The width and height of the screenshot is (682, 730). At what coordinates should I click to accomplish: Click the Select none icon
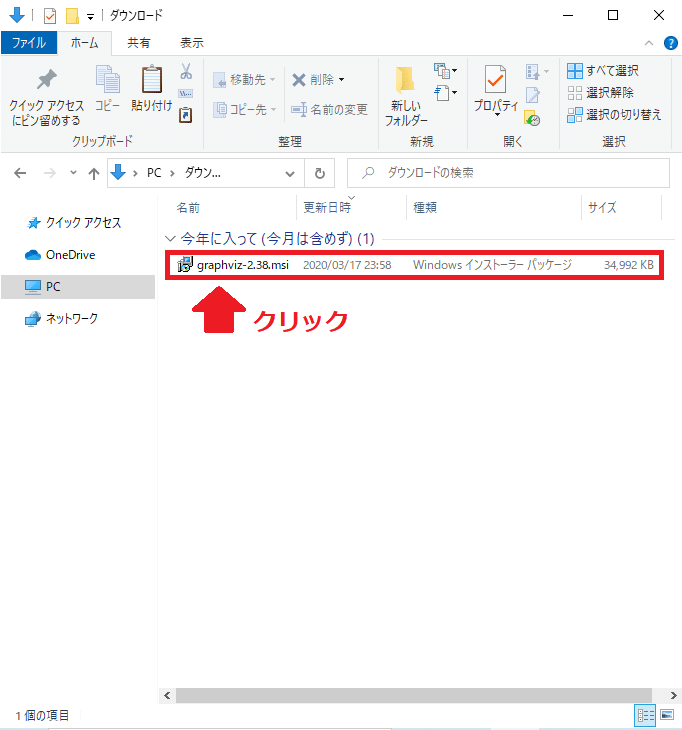(574, 93)
